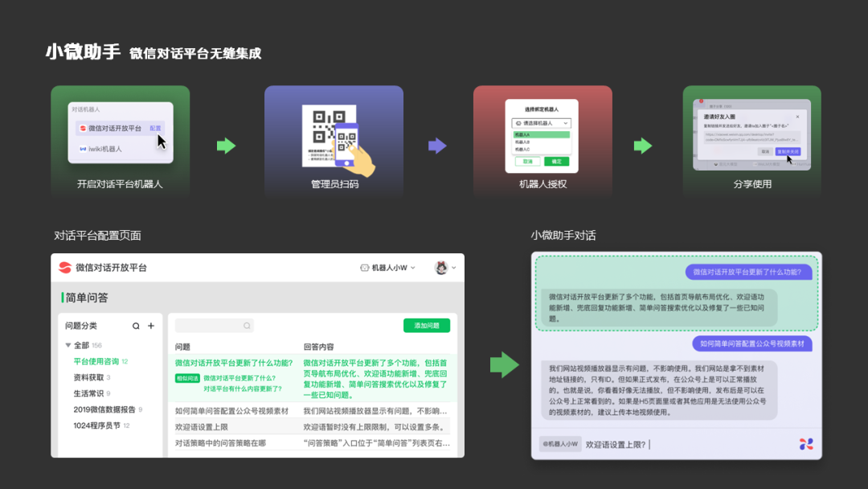Click chat bubble 微信对话开放平台更新了什么功能?
Image resolution: width=868 pixels, height=489 pixels.
pyautogui.click(x=747, y=272)
